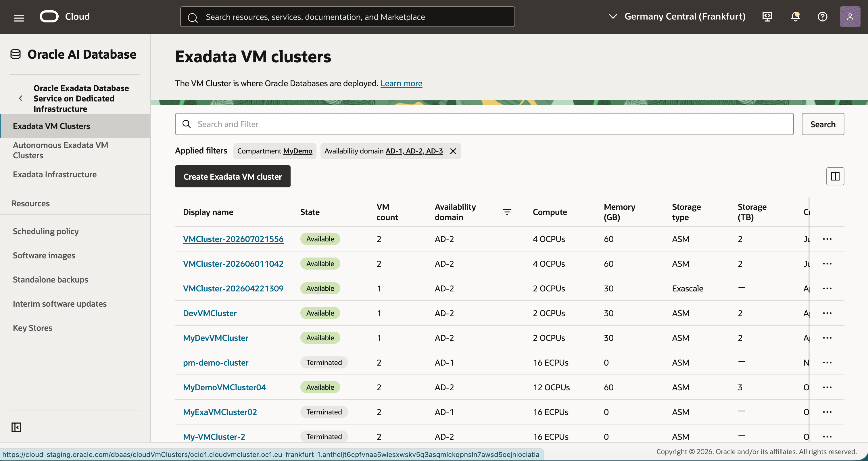Click the Display name column header
The height and width of the screenshot is (461, 868).
click(x=208, y=212)
